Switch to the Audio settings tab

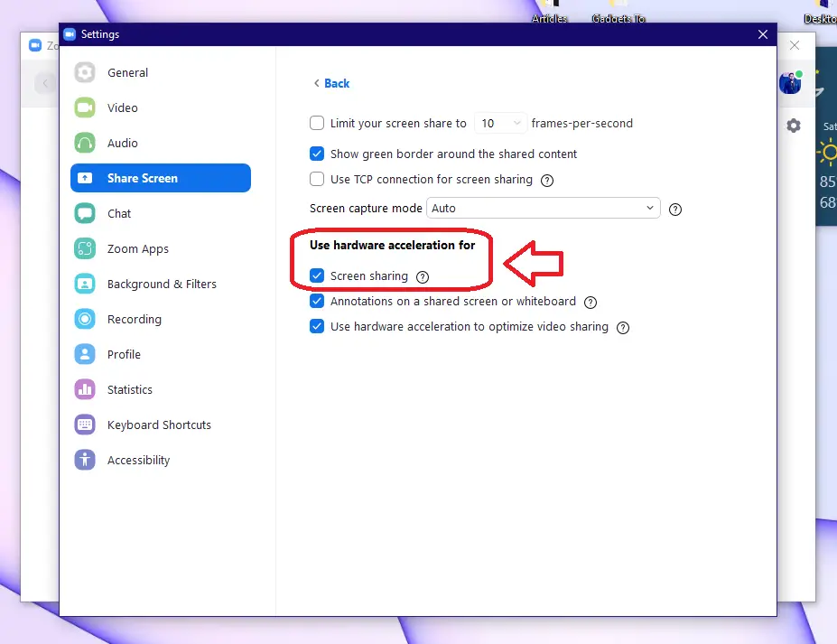coord(160,143)
